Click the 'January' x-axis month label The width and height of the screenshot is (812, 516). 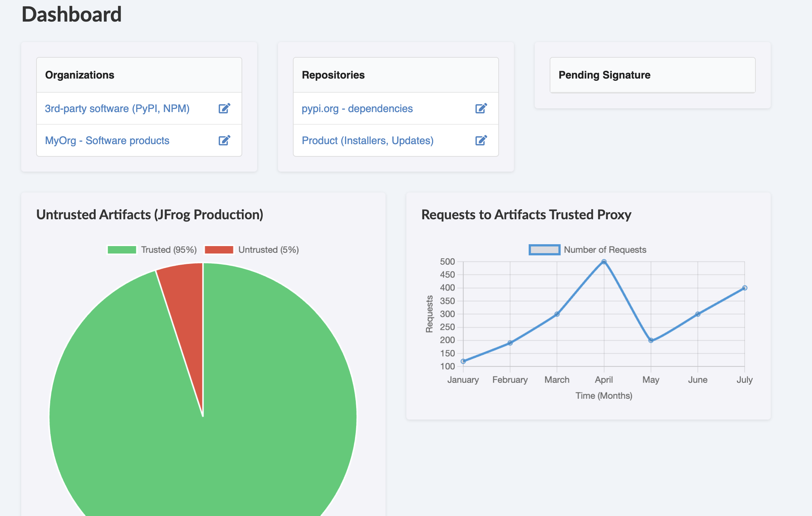[x=463, y=380]
